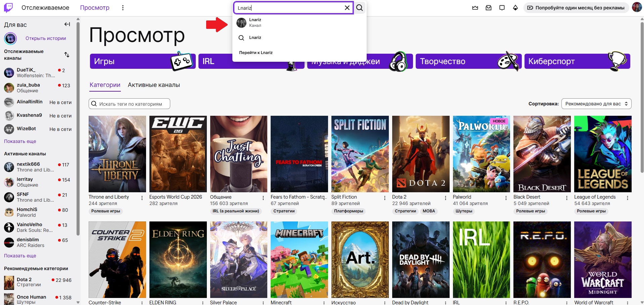Image resolution: width=644 pixels, height=305 pixels.
Task: Click the MOBA tag under Dota 2
Action: click(x=429, y=211)
